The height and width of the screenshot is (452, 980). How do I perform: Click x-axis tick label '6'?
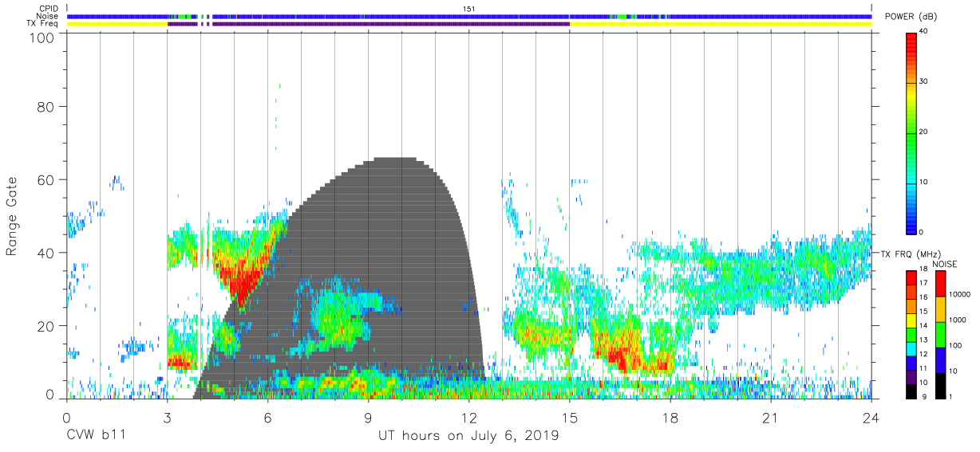tap(267, 417)
